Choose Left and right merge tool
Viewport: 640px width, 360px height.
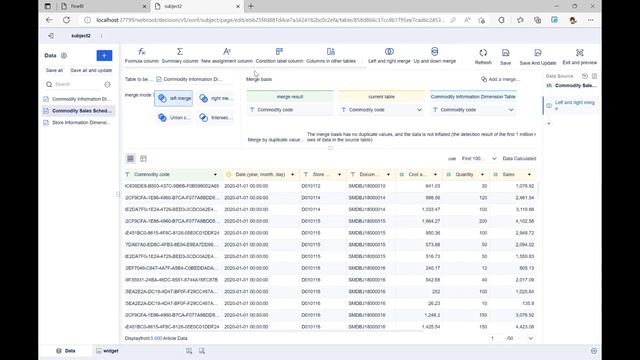pyautogui.click(x=389, y=56)
